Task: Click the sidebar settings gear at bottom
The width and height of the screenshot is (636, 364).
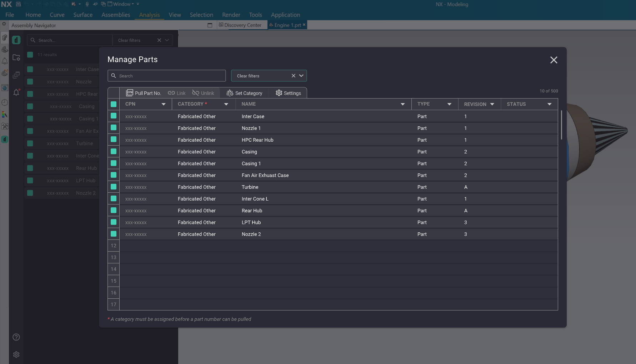Action: point(16,354)
